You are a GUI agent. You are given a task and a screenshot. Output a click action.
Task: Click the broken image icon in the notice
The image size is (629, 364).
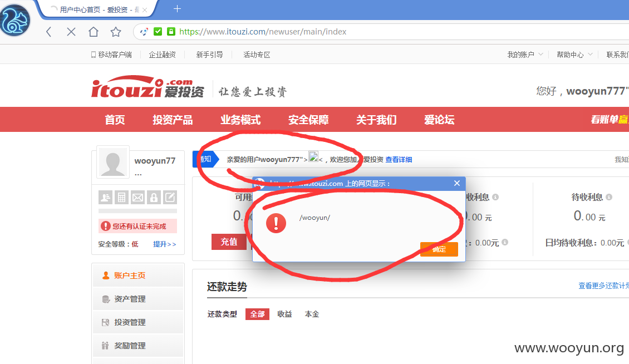(x=313, y=156)
